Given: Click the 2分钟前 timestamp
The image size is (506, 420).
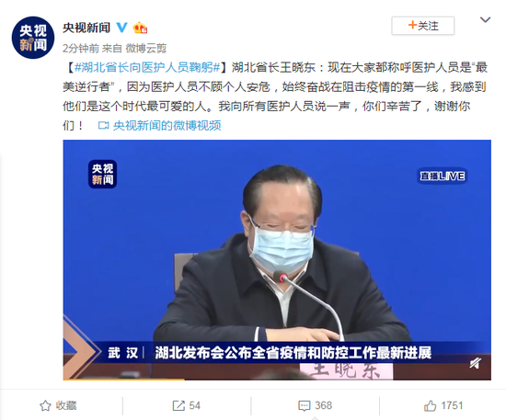Looking at the screenshot, I should point(81,49).
